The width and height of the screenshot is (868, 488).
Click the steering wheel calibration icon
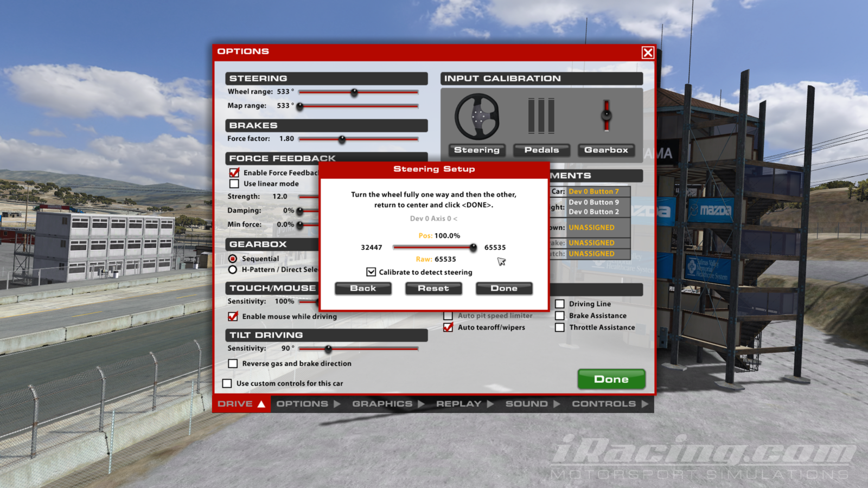point(477,117)
